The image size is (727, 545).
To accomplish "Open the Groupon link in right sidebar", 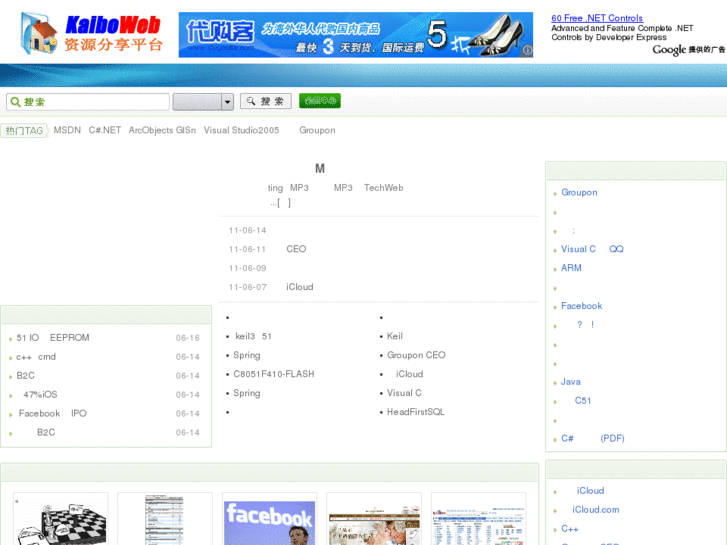I will pos(579,192).
